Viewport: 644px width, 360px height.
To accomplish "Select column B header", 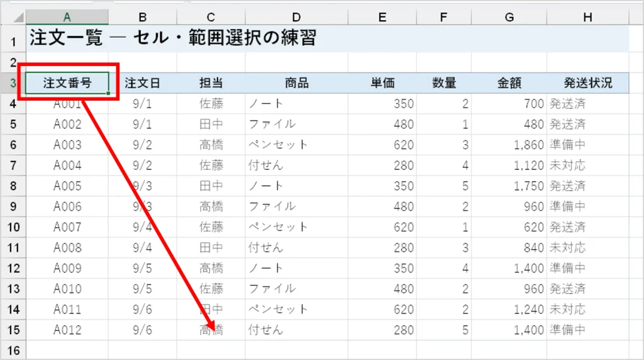I will tap(143, 17).
